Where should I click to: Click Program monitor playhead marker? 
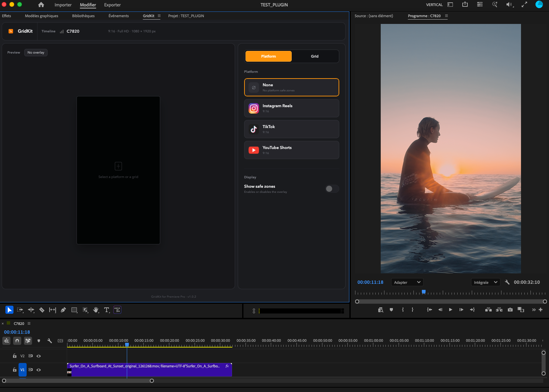424,292
